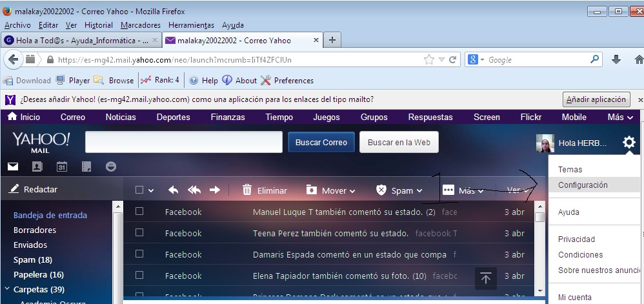644x304 pixels.
Task: Open the Borradores folder
Action: (x=35, y=230)
